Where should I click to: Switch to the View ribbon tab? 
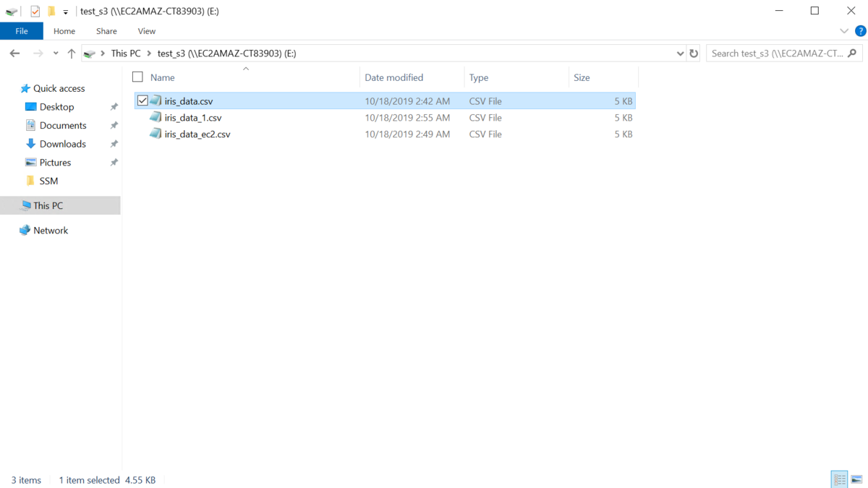point(147,31)
